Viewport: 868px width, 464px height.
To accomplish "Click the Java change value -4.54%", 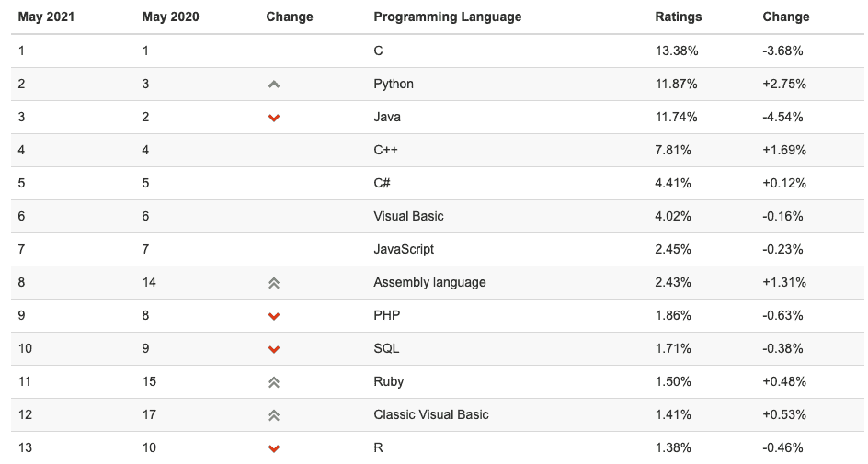I will [x=782, y=118].
